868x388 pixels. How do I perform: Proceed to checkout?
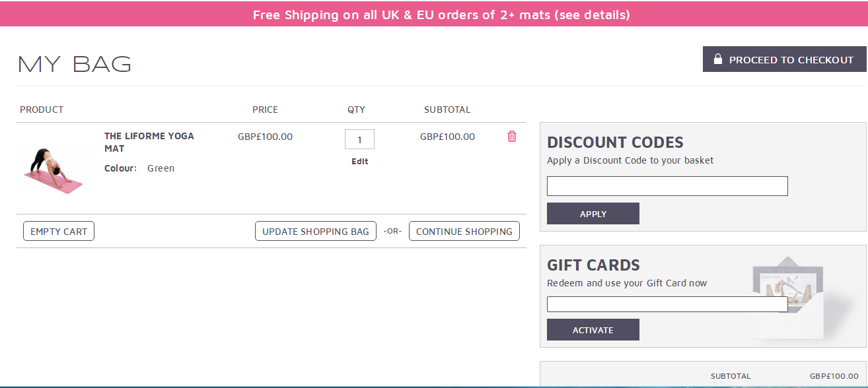pyautogui.click(x=785, y=59)
